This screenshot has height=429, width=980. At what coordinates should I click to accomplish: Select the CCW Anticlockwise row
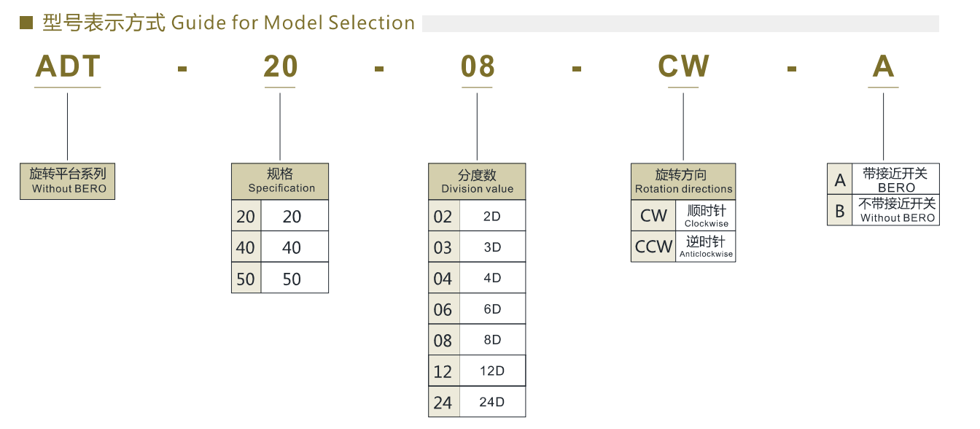click(683, 246)
